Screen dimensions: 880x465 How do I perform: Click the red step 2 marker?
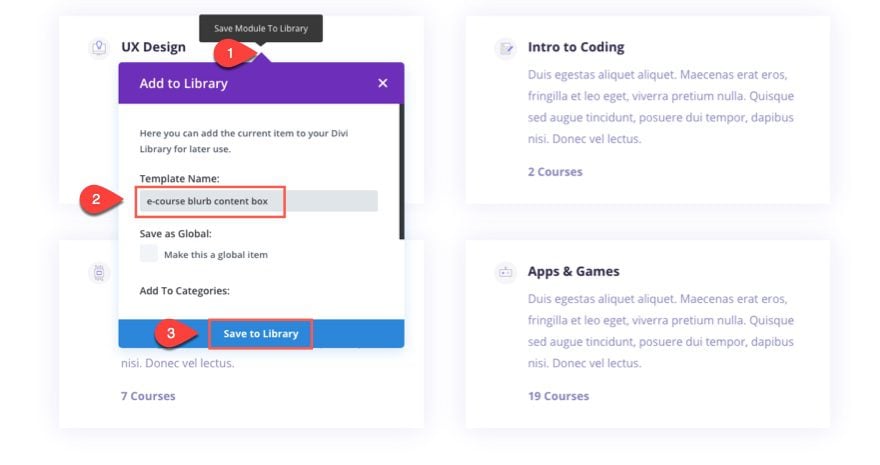tap(97, 200)
